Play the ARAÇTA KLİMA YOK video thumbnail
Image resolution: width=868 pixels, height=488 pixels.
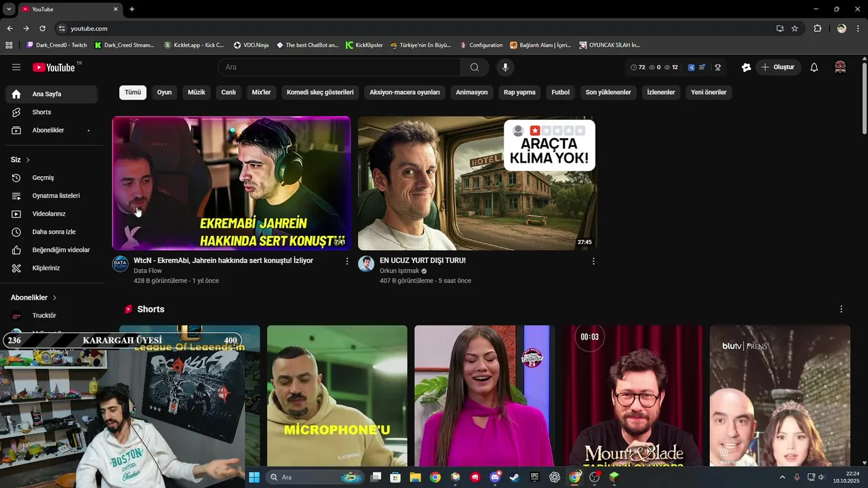477,183
